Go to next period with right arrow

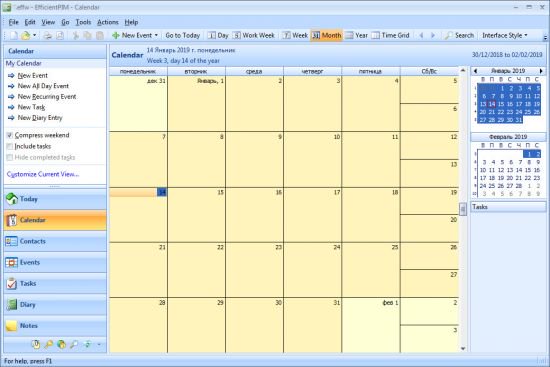(433, 35)
